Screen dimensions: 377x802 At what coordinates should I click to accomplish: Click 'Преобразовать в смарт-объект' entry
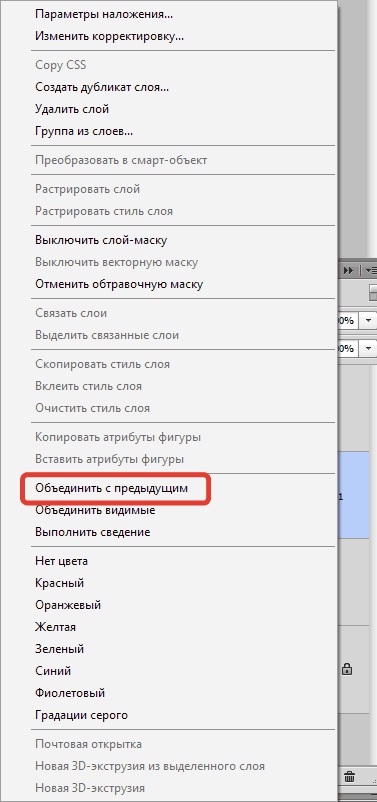point(121,160)
